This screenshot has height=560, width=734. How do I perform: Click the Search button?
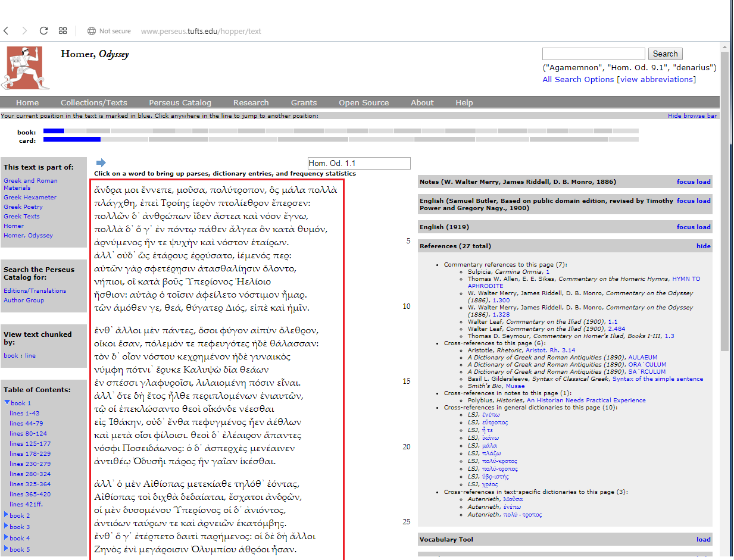pos(665,54)
